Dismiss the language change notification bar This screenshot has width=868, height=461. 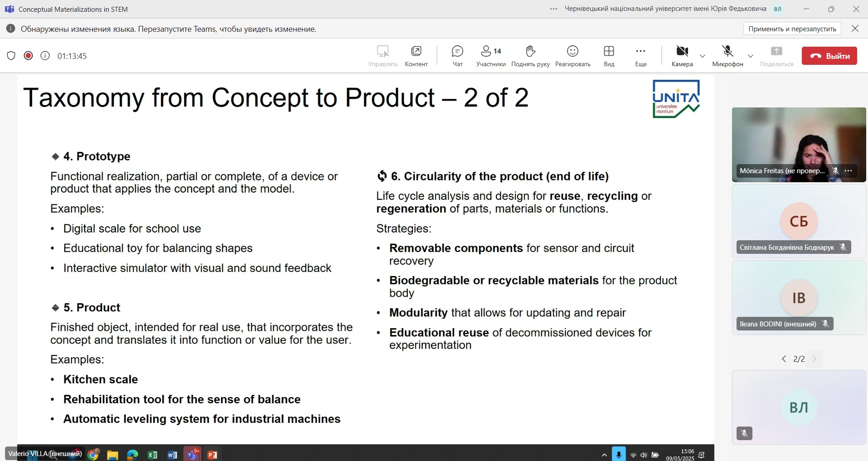[855, 29]
